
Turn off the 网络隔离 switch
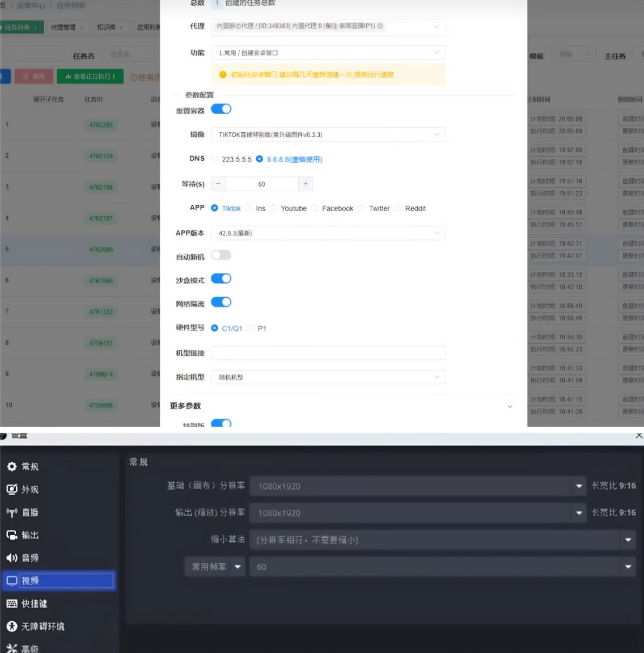pos(221,302)
